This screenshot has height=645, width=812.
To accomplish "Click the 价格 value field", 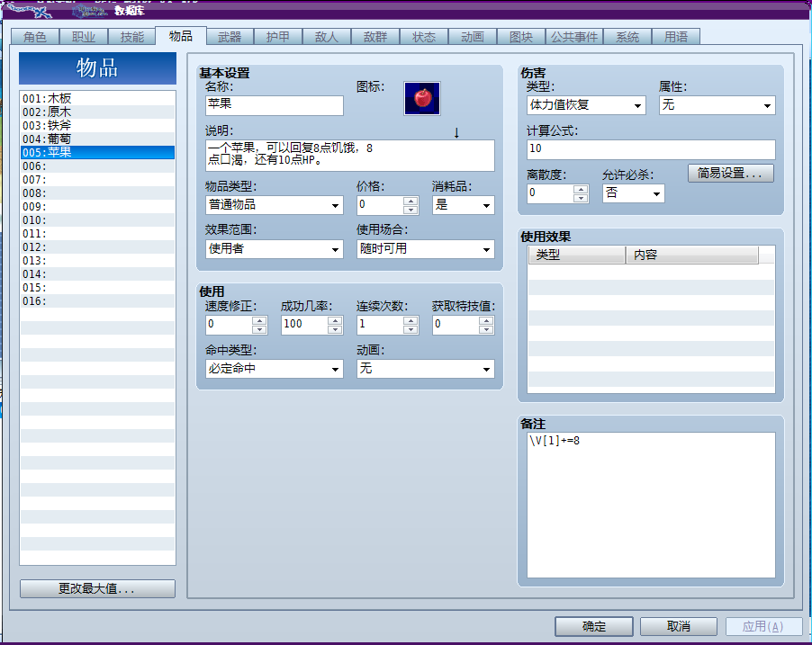I will 380,205.
